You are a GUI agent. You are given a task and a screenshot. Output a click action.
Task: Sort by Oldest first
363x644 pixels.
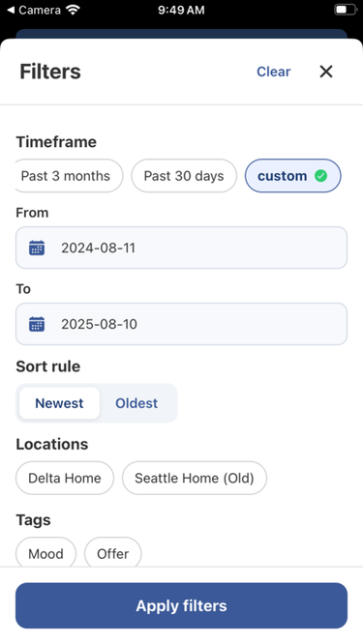point(136,403)
